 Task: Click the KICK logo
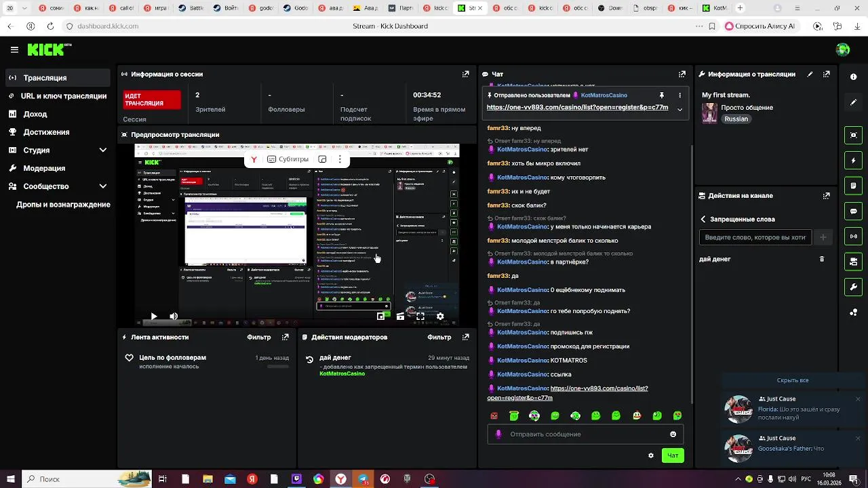49,49
